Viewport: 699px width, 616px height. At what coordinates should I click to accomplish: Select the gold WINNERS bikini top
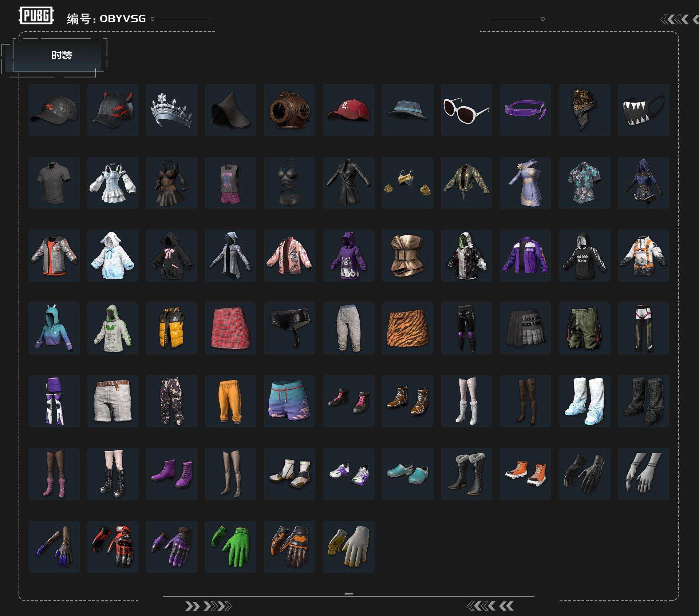[407, 183]
